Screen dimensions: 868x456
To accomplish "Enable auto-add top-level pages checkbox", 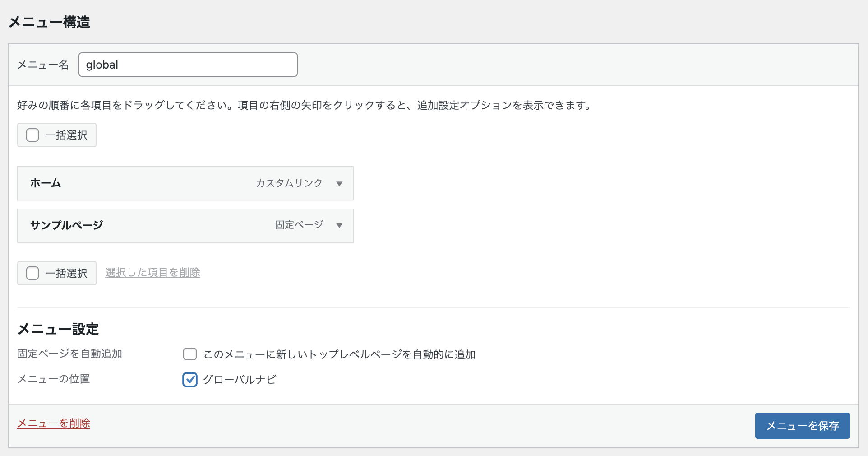I will point(190,354).
